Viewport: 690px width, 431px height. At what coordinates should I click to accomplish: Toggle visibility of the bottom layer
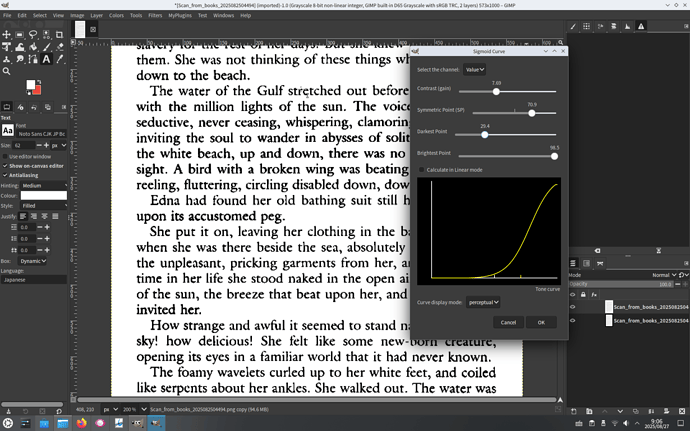pos(573,320)
